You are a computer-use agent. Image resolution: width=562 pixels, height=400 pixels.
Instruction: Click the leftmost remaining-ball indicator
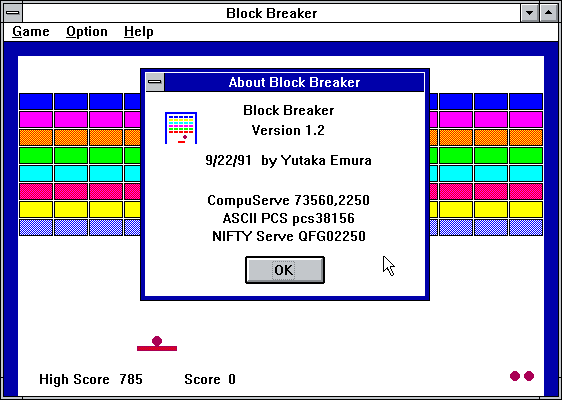click(515, 376)
